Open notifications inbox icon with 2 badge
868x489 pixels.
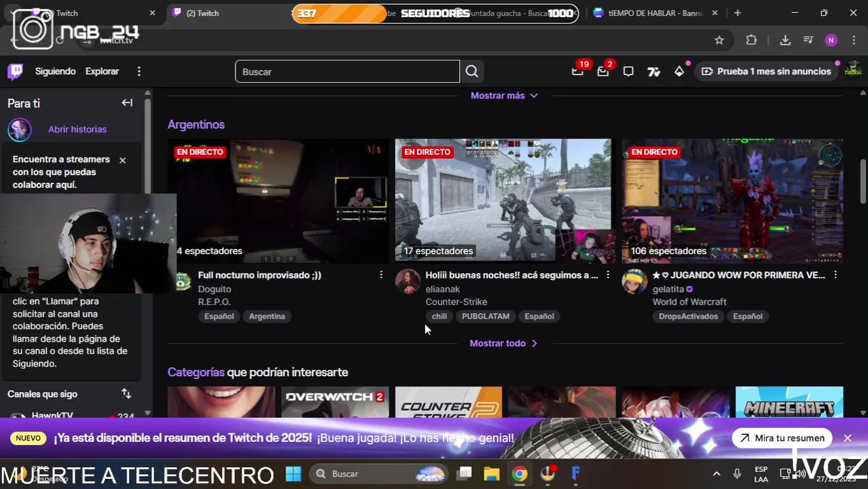(603, 71)
